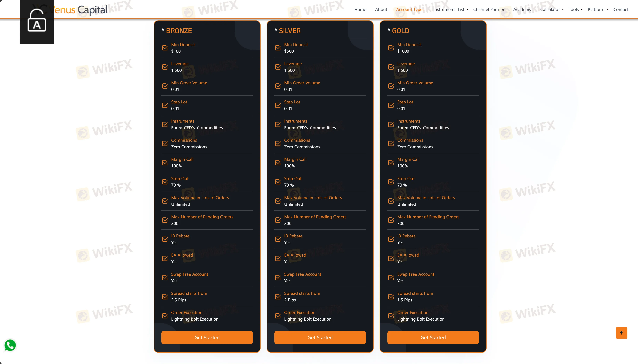Click the lock/key icon in top-left corner
This screenshot has width=638, height=364.
37,22
